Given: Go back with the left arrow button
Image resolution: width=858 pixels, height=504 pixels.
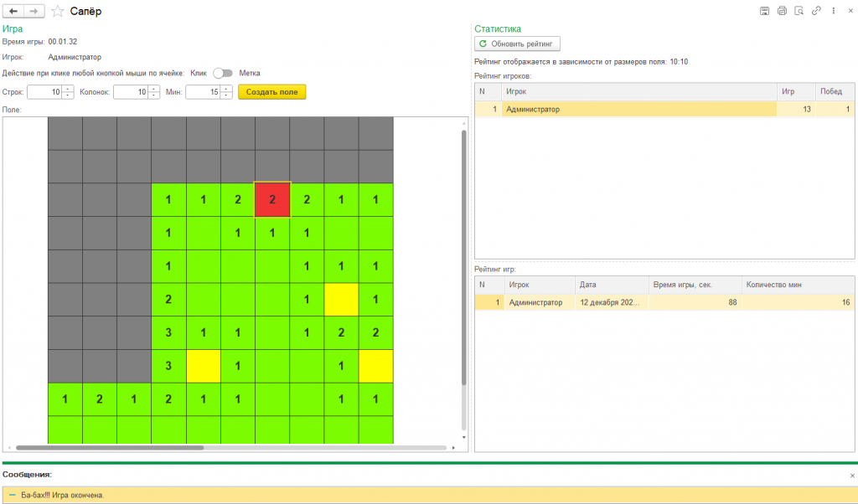Looking at the screenshot, I should (x=13, y=11).
